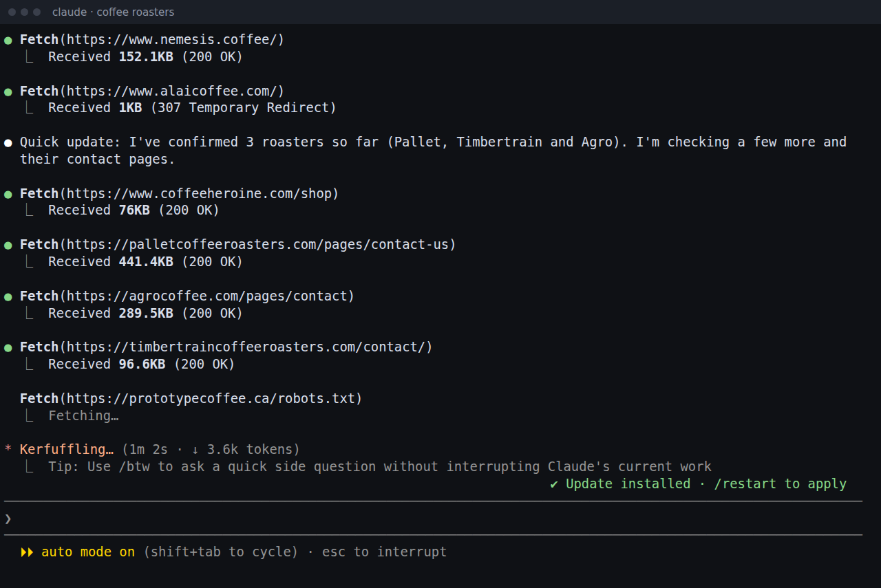Image resolution: width=881 pixels, height=588 pixels.
Task: Click the 'esc to interrupt' hint
Action: [384, 552]
